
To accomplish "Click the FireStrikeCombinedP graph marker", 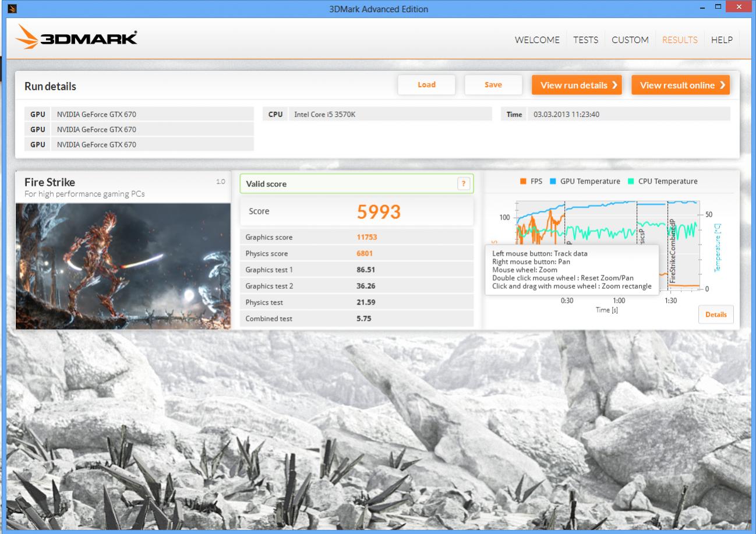I will [672, 252].
